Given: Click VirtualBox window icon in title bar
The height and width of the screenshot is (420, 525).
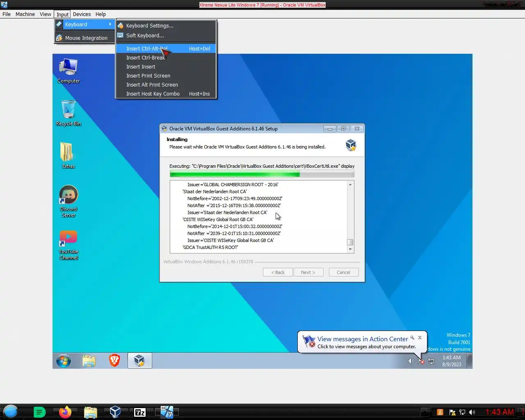Looking at the screenshot, I should pos(4,5).
